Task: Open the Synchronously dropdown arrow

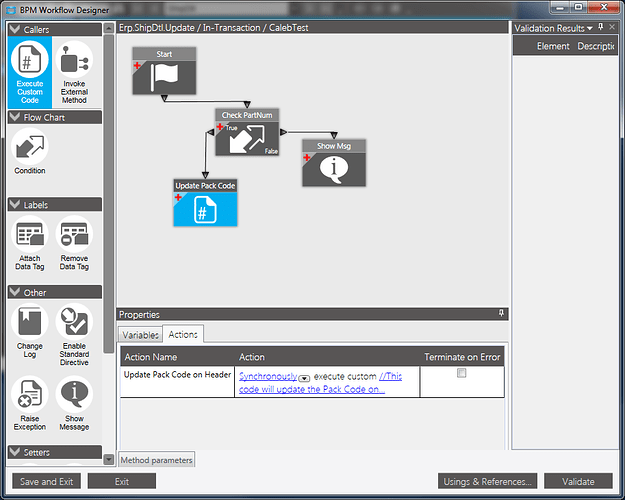Action: 304,378
